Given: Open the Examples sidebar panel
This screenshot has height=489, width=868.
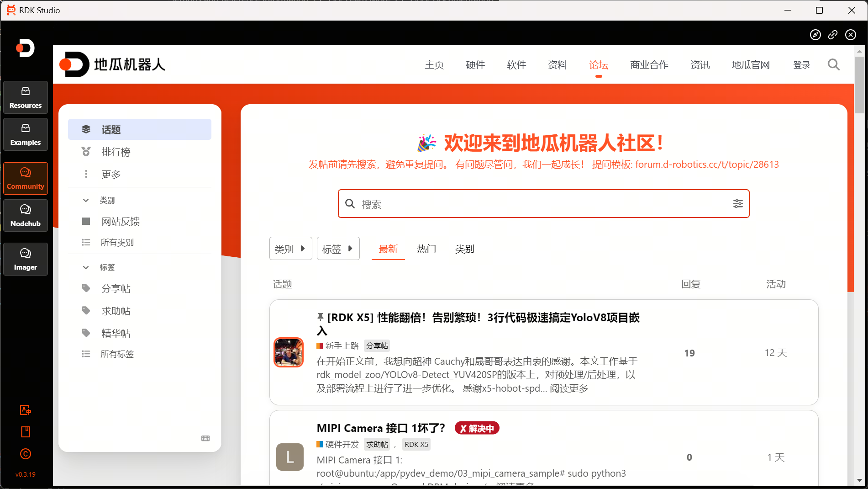Looking at the screenshot, I should pyautogui.click(x=26, y=134).
